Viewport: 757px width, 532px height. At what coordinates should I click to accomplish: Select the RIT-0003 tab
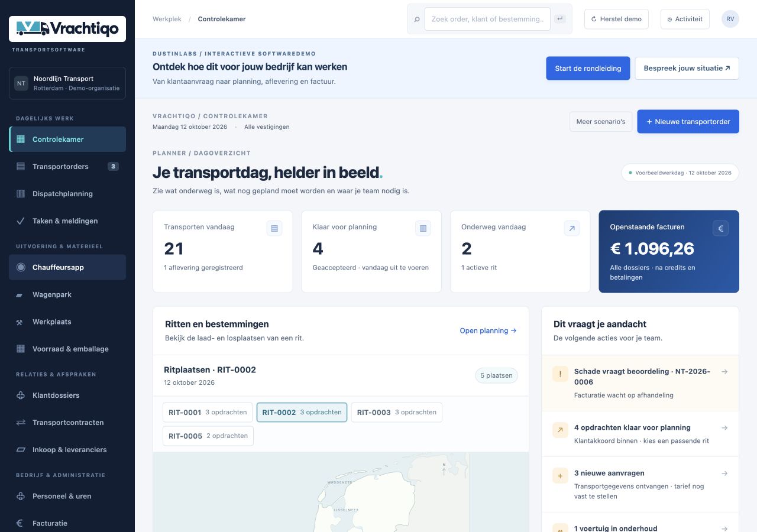[396, 413]
